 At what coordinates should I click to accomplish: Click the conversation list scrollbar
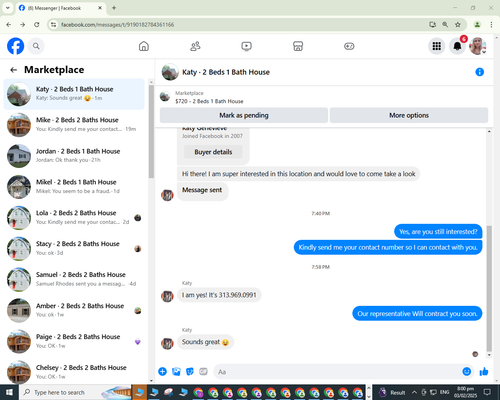[x=151, y=132]
